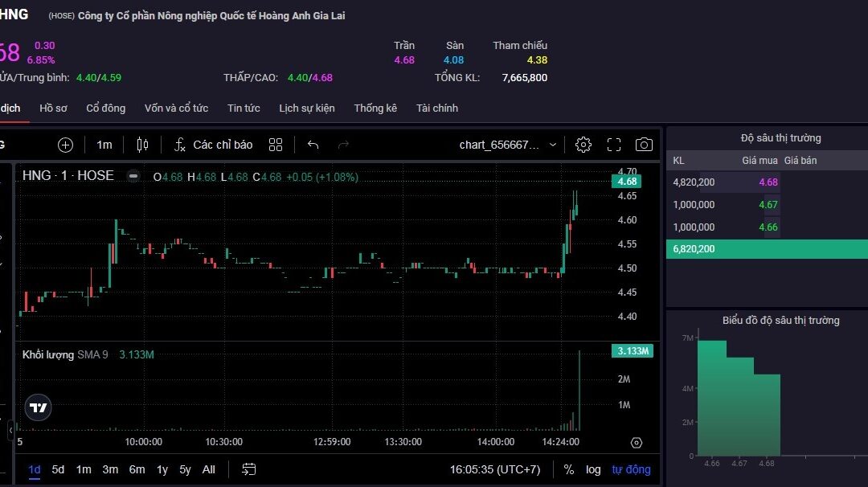The width and height of the screenshot is (868, 487).
Task: Click the compare or add symbol plus icon
Action: (x=65, y=145)
